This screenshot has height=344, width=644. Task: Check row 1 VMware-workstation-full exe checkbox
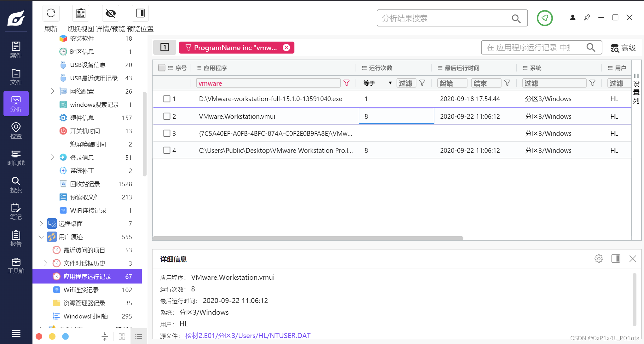[167, 99]
